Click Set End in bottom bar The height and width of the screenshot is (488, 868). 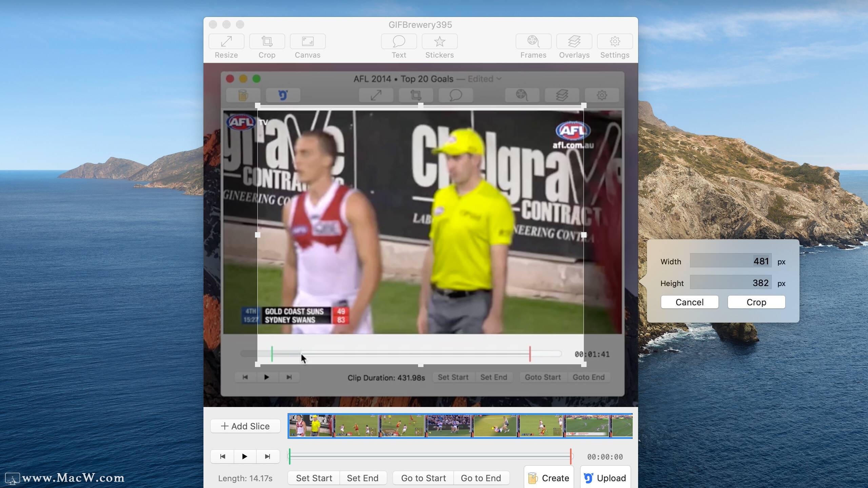[x=363, y=478]
